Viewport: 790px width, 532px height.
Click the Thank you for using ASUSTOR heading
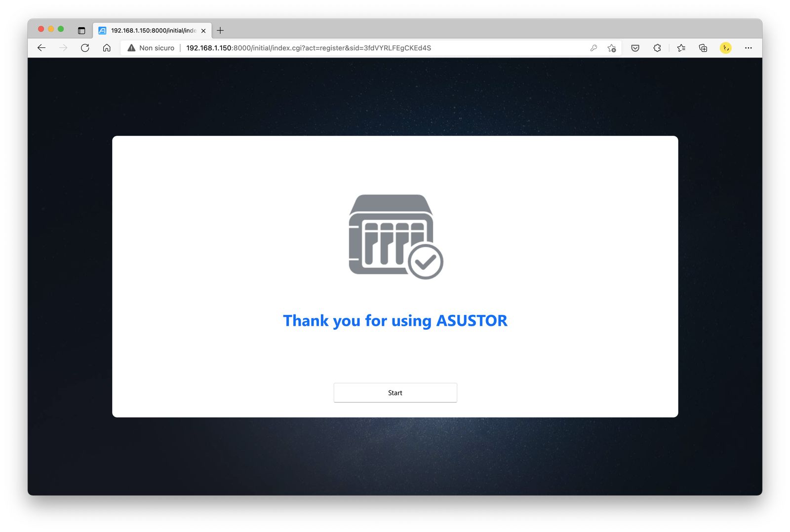pos(395,321)
